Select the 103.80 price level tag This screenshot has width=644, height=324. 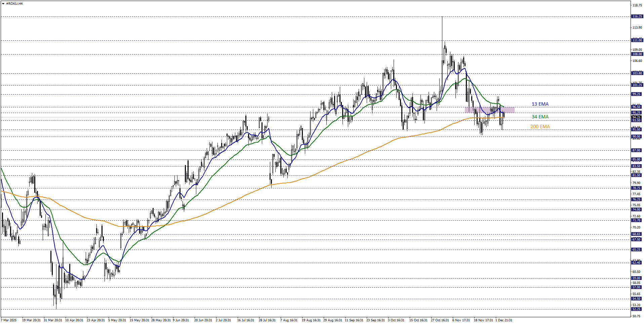(637, 73)
